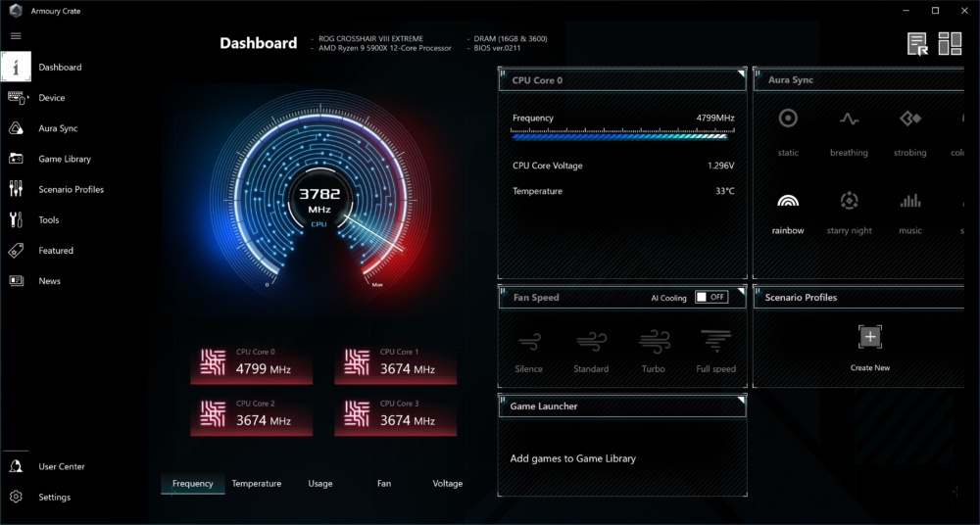The height and width of the screenshot is (525, 980).
Task: Click the Armoury Crate title bar logo
Action: [16, 11]
